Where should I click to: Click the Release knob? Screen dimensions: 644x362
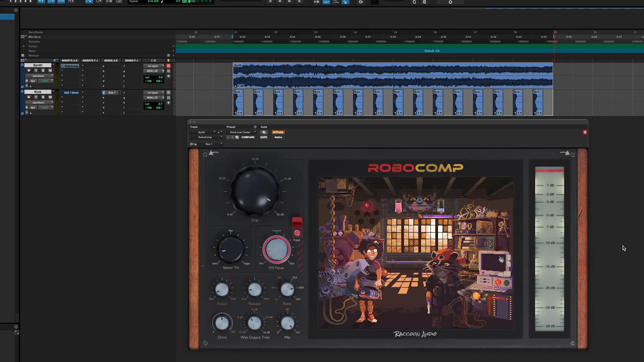[255, 290]
